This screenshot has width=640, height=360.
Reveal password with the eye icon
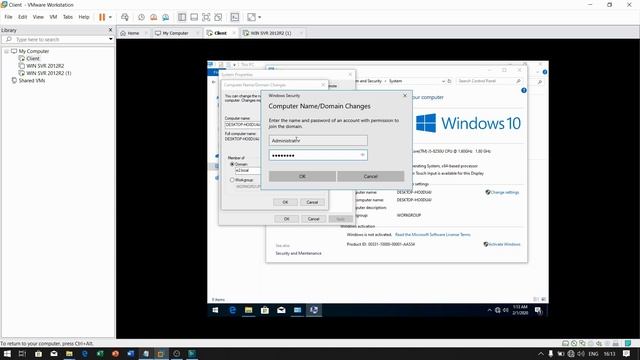tap(362, 155)
